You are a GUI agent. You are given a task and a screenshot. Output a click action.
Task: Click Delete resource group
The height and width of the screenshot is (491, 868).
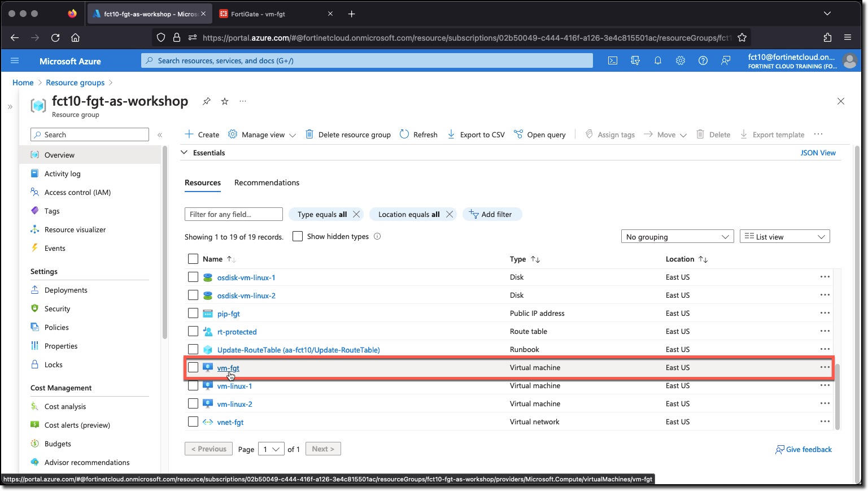tap(348, 134)
